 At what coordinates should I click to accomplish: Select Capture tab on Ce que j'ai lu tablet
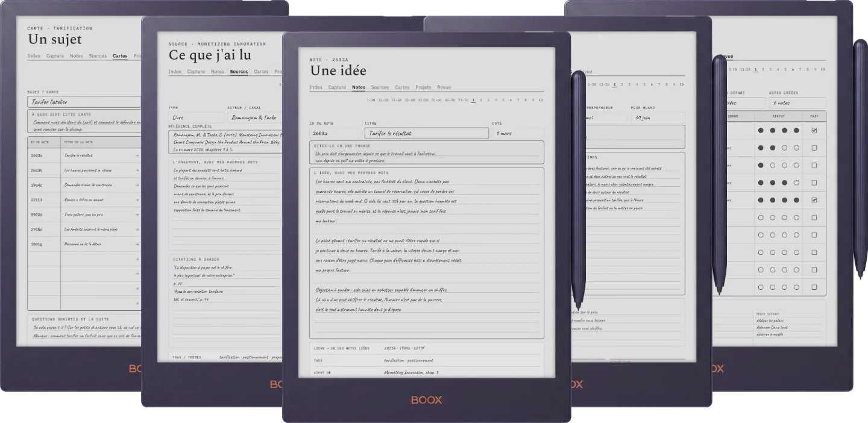pyautogui.click(x=196, y=72)
